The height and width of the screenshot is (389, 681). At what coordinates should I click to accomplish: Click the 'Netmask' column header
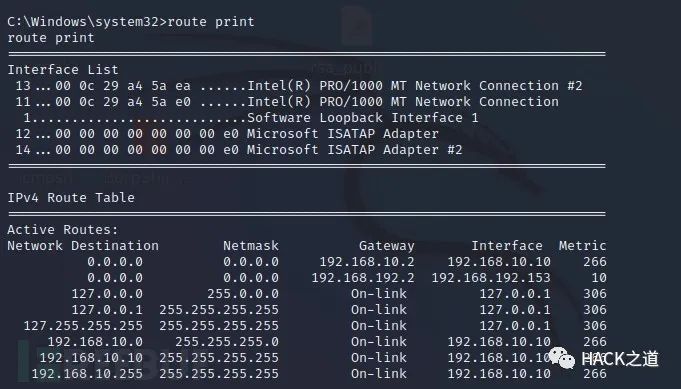(251, 245)
